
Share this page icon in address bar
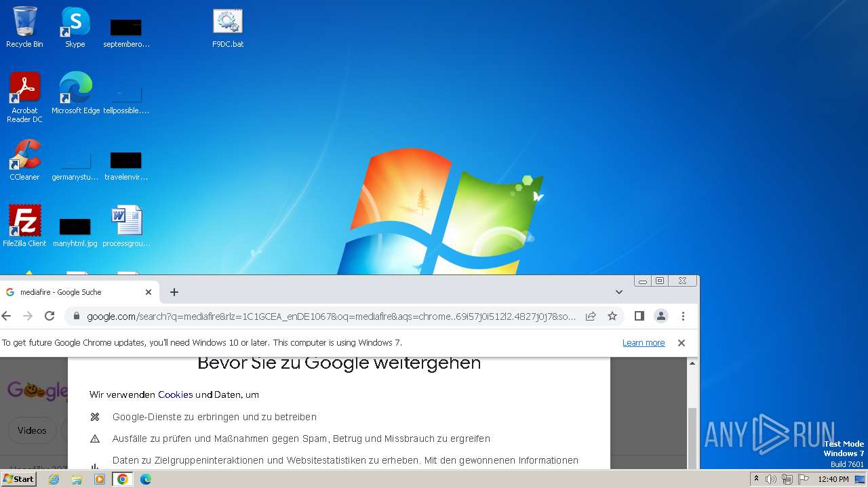click(x=591, y=316)
